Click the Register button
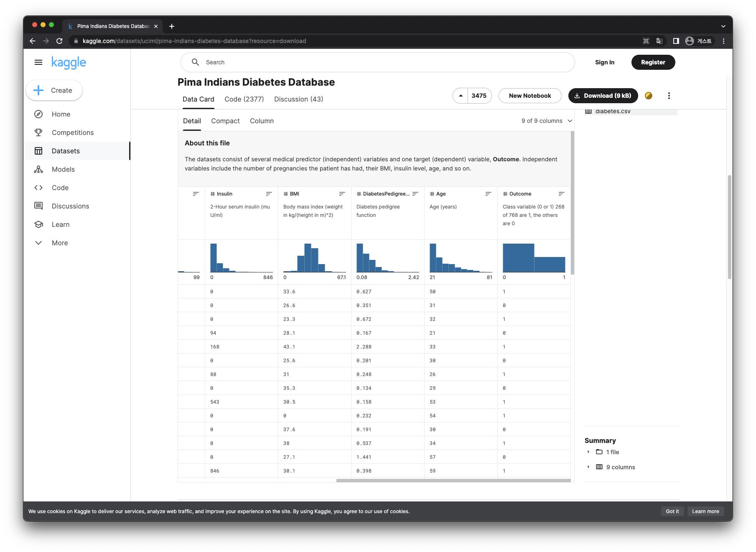 pyautogui.click(x=653, y=62)
